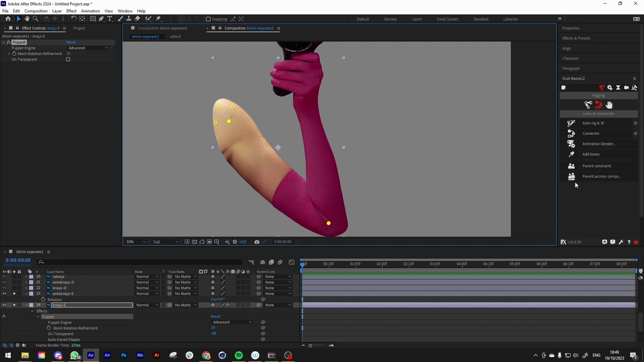Click the 02:00f mark on timeline ruler
This screenshot has width=644, height=362.
(381, 264)
